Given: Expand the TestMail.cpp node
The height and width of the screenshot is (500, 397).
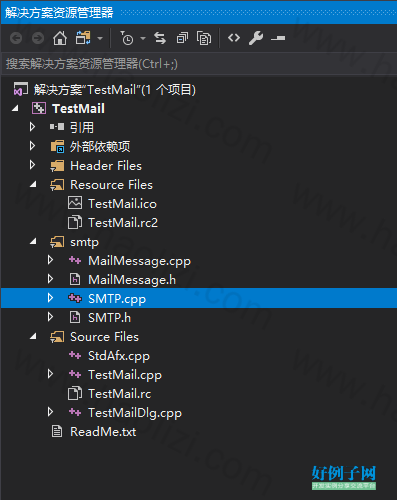Looking at the screenshot, I should (50, 374).
